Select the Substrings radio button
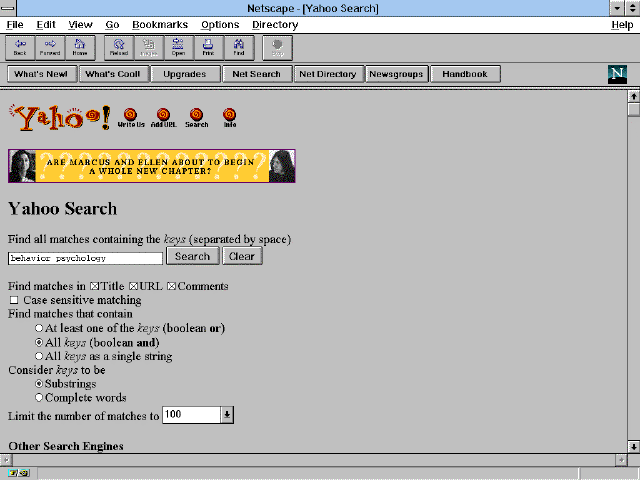Viewport: 640px width, 480px height. pos(39,384)
